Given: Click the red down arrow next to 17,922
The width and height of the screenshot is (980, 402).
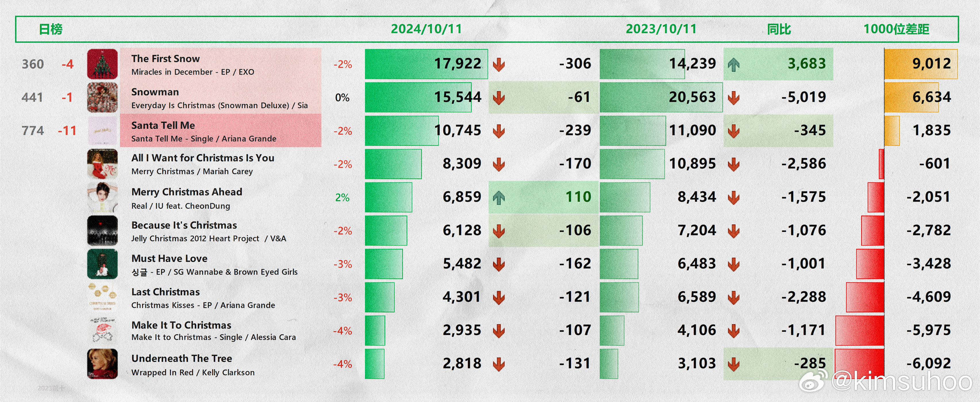Looking at the screenshot, I should click(x=498, y=65).
